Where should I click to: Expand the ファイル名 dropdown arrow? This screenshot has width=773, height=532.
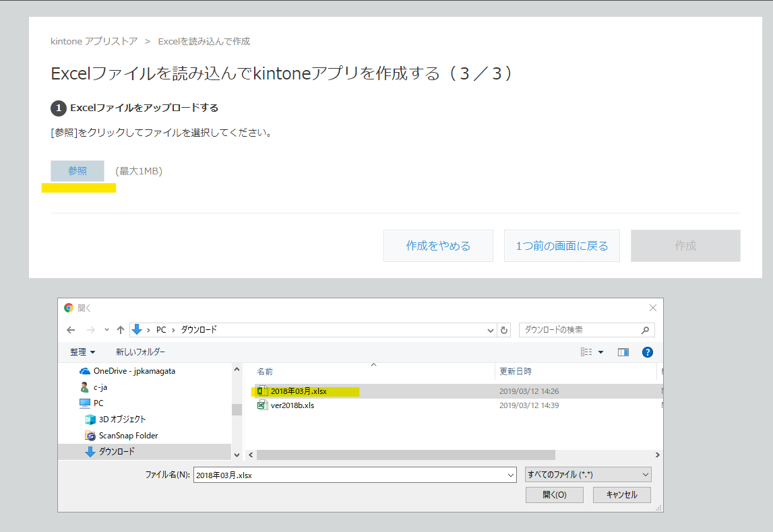pyautogui.click(x=511, y=475)
